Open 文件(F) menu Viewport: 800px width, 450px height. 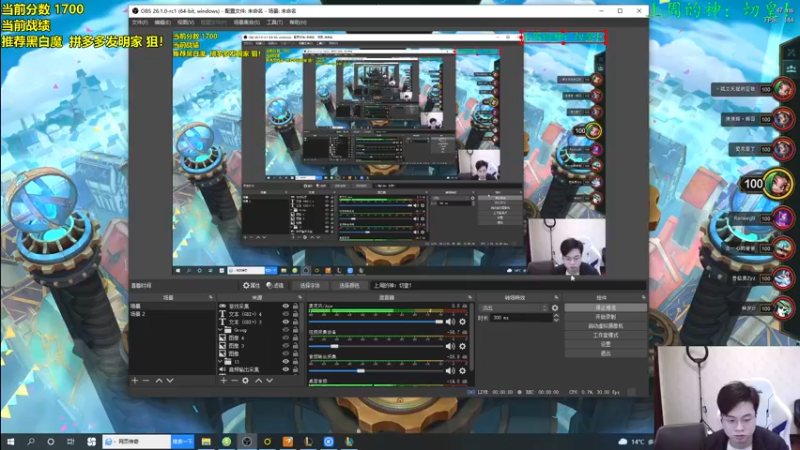pos(139,22)
